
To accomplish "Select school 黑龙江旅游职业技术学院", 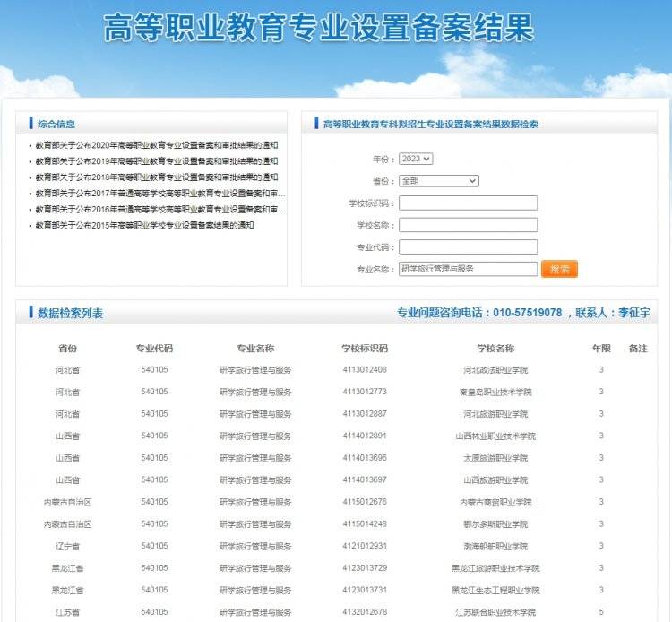I will pyautogui.click(x=495, y=568).
